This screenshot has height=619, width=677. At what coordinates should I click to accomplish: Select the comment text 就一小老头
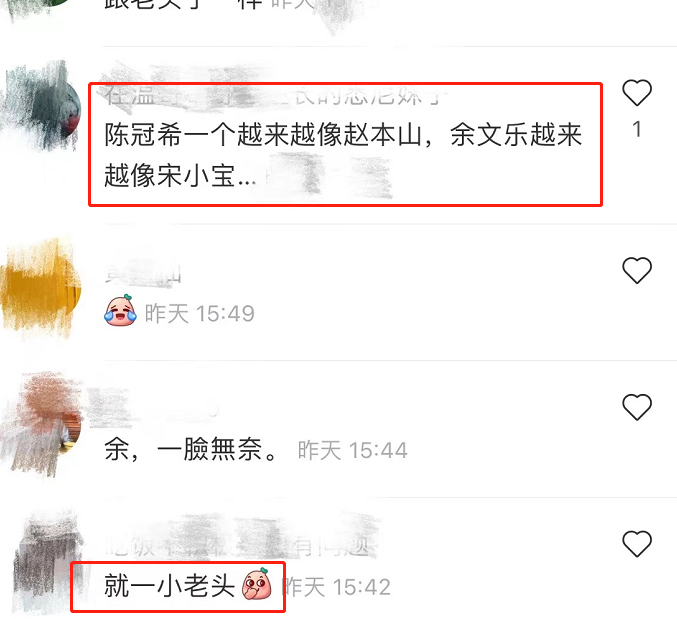coord(169,586)
